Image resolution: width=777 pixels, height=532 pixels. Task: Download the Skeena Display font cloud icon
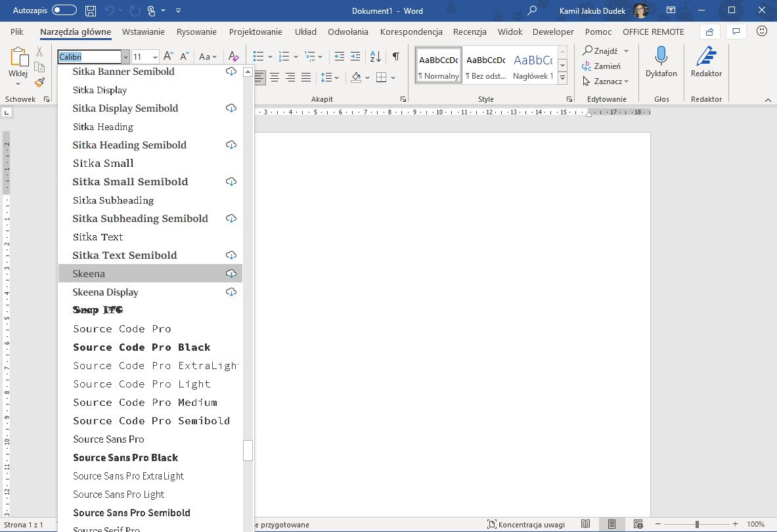click(231, 292)
